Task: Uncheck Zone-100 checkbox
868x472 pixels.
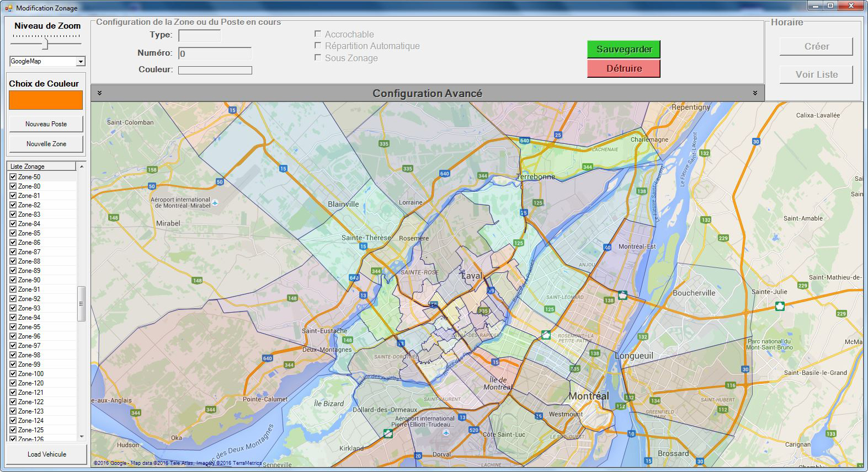Action: click(x=13, y=374)
